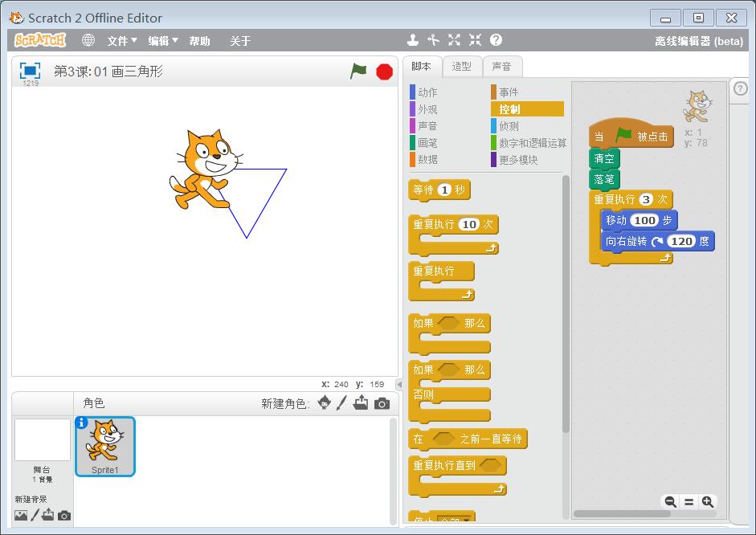Click the 落笔 (pen down) block in the script
756x535 pixels.
pyautogui.click(x=604, y=179)
